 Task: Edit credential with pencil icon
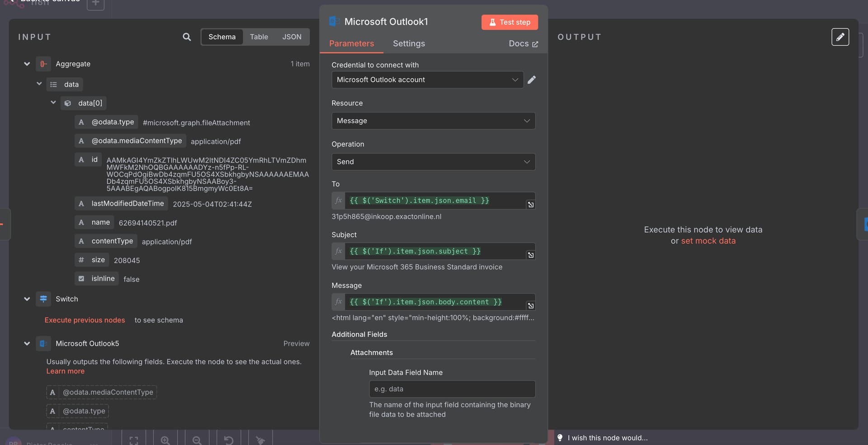(x=532, y=80)
